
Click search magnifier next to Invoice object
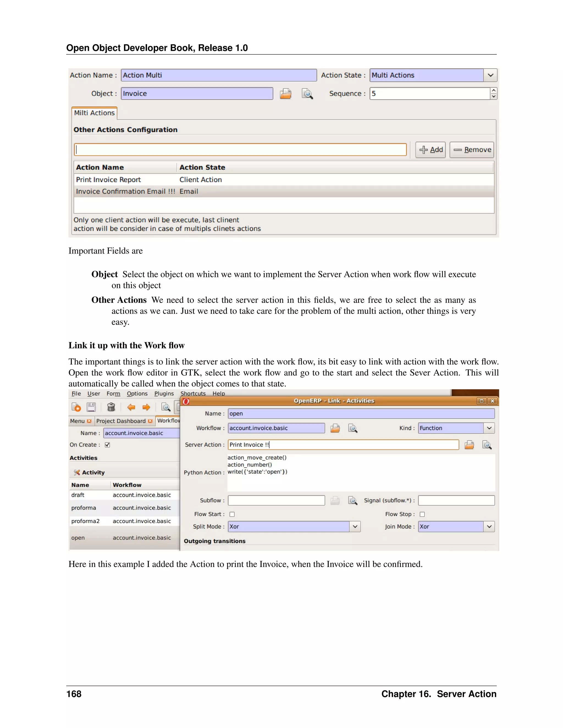(307, 94)
